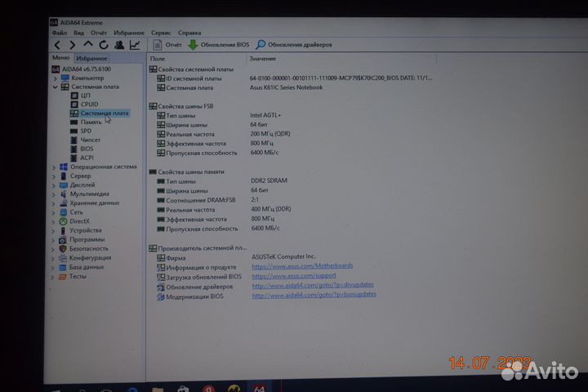Expand the Дисплей node
This screenshot has width=588, height=392.
[x=54, y=185]
